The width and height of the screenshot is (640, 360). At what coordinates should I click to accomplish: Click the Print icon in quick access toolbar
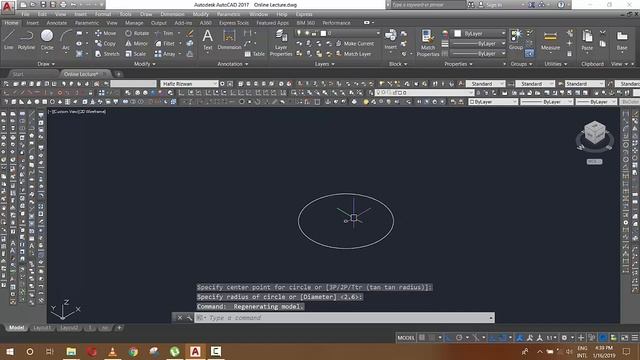[x=63, y=4]
